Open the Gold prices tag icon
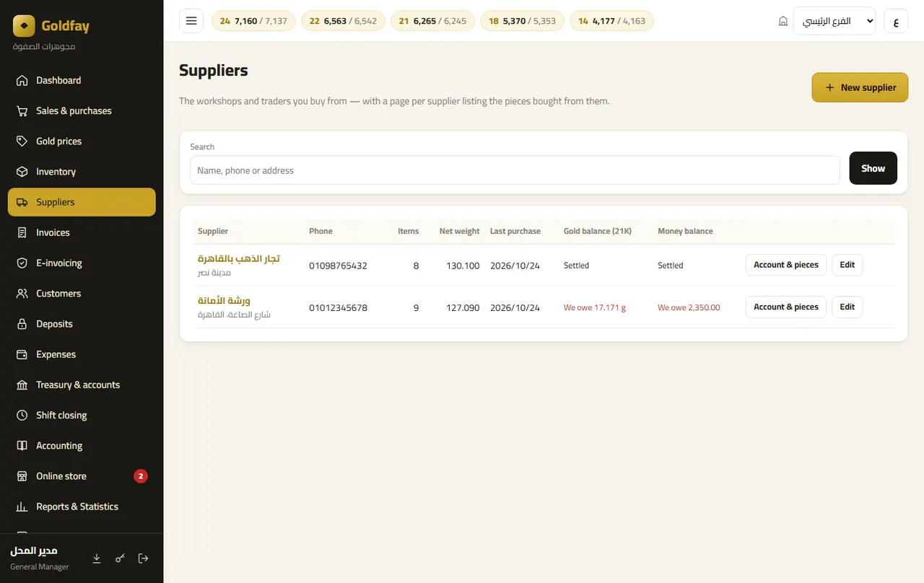This screenshot has height=583, width=924. click(x=22, y=141)
